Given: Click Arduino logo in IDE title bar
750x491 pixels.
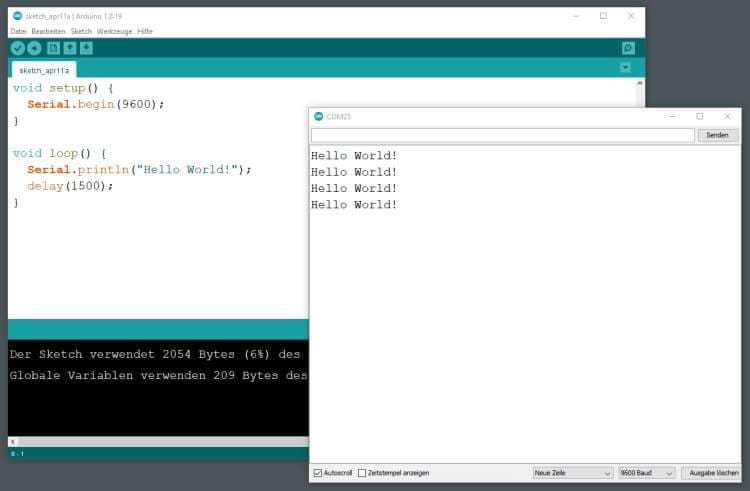Looking at the screenshot, I should coord(17,16).
